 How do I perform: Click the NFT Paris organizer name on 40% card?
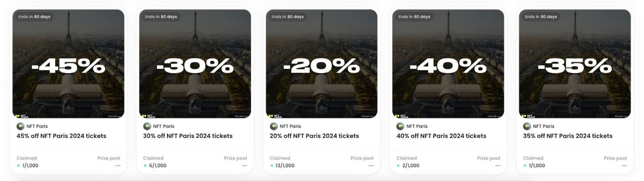coord(417,126)
